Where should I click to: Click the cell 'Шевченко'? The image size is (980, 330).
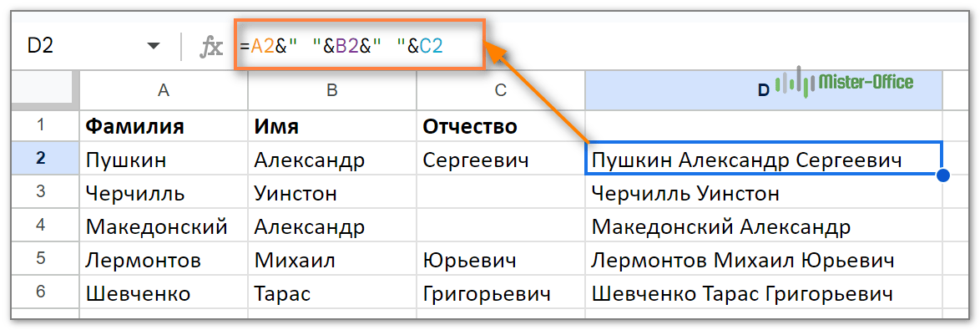coord(164,292)
